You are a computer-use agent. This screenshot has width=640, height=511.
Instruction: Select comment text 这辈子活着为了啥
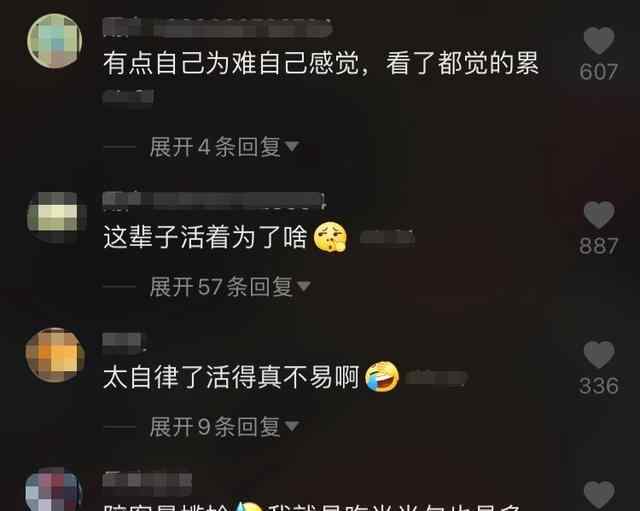pos(205,237)
